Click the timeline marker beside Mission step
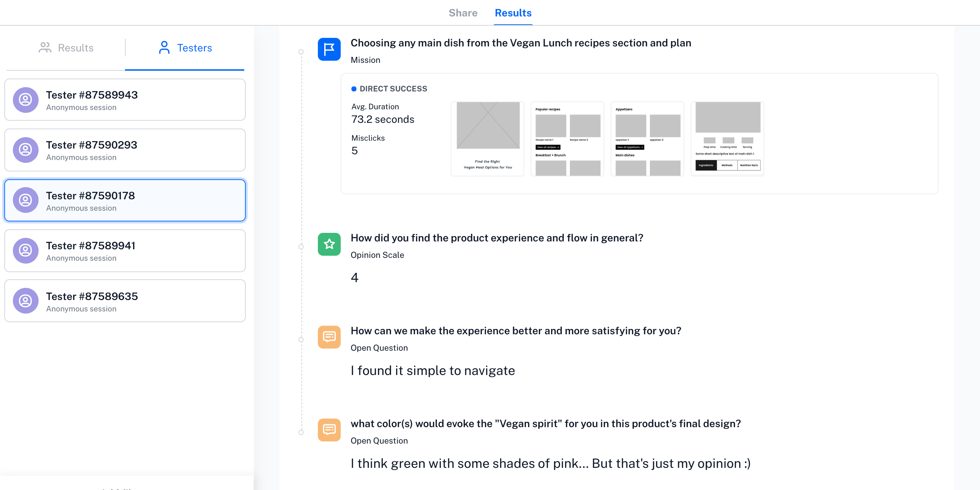 tap(301, 52)
